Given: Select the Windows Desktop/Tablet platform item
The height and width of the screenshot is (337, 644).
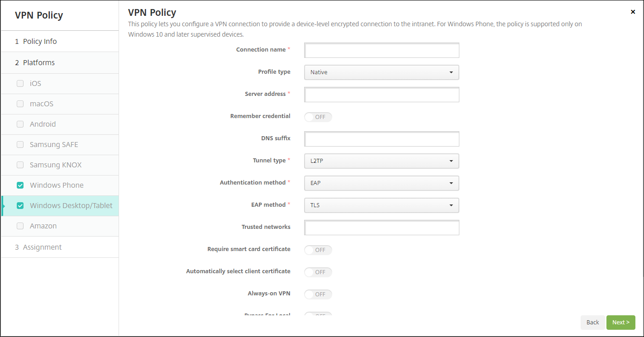Looking at the screenshot, I should [71, 206].
